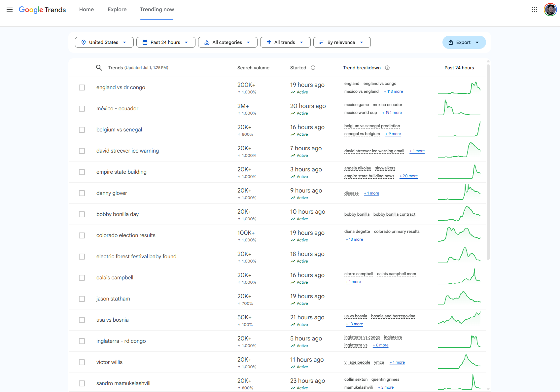Viewport: 560px width, 392px height.
Task: Open the Export dropdown button
Action: coord(464,42)
